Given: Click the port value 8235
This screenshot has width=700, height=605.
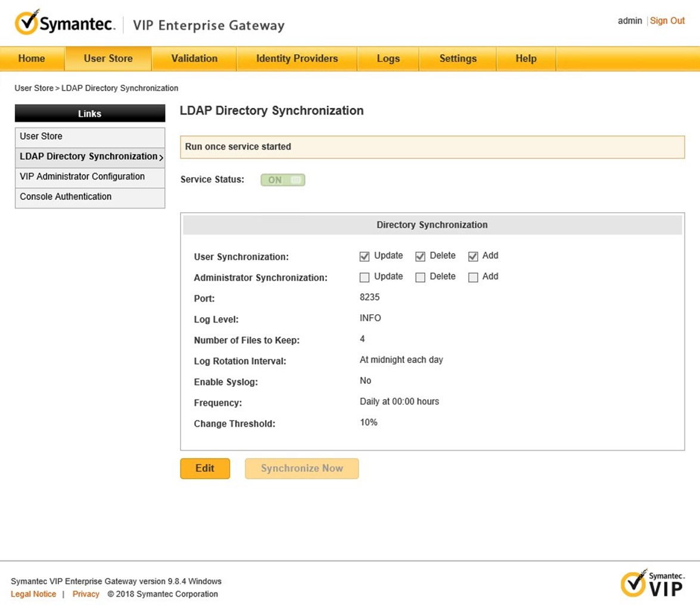Looking at the screenshot, I should click(x=369, y=297).
